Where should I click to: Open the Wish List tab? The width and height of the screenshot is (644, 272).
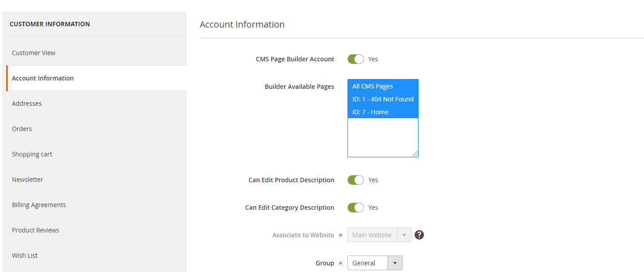point(25,256)
